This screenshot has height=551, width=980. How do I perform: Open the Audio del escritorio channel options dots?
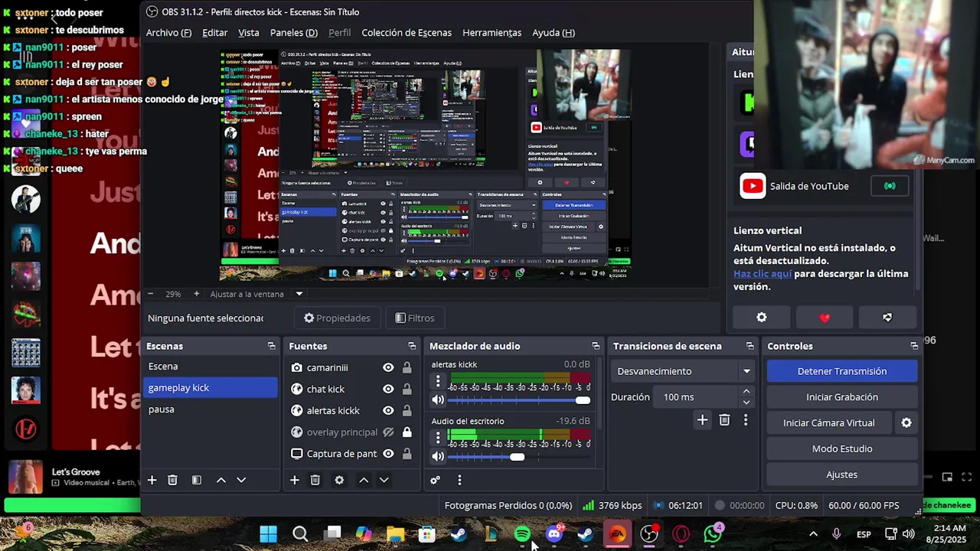[x=438, y=437]
